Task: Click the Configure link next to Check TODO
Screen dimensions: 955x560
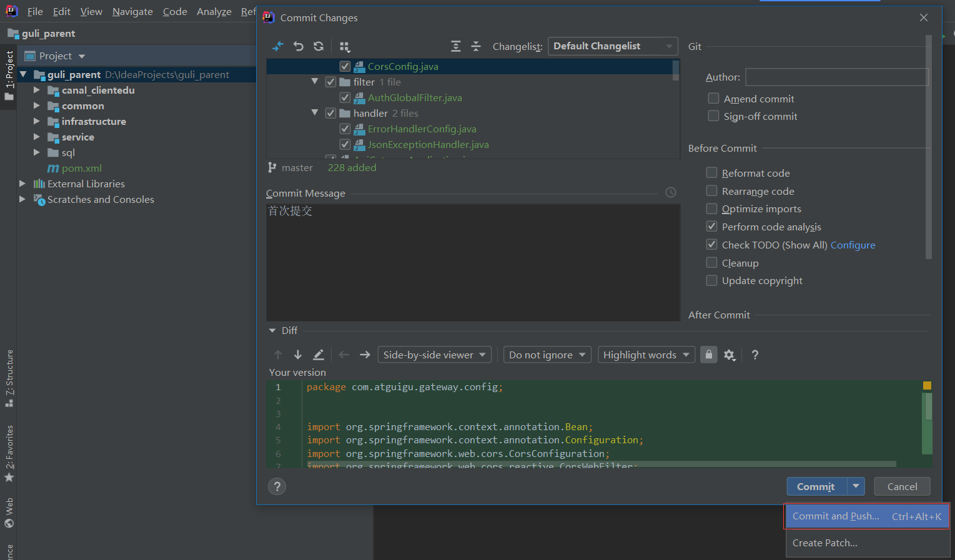Action: coord(853,245)
